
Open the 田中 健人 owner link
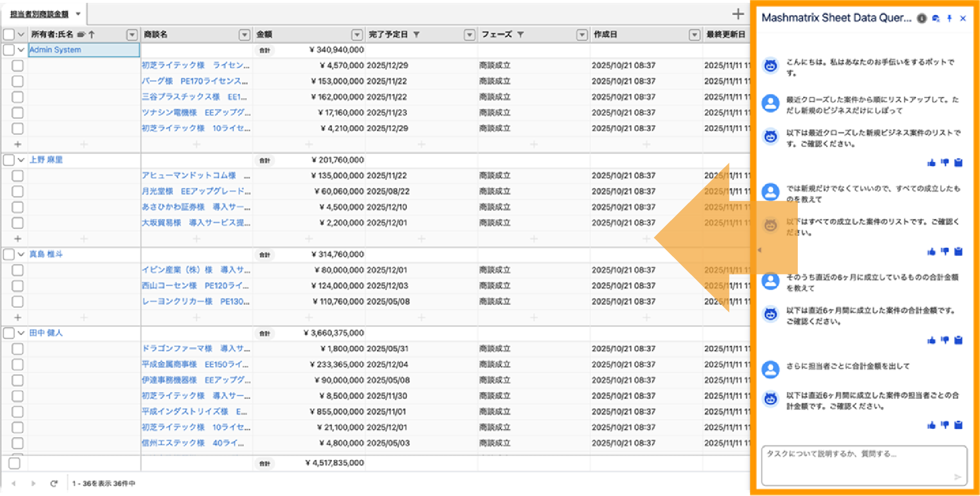click(x=46, y=333)
